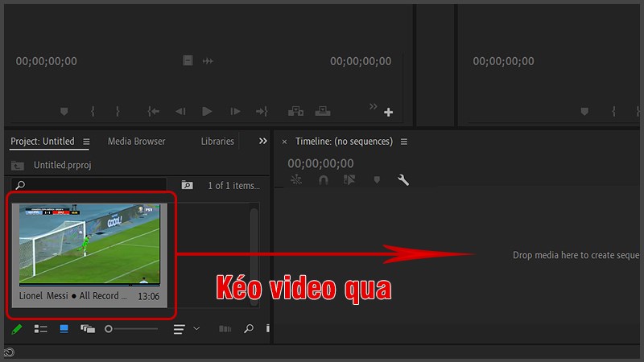The width and height of the screenshot is (644, 362).
Task: Click the parent bin folder icon
Action: [x=17, y=166]
